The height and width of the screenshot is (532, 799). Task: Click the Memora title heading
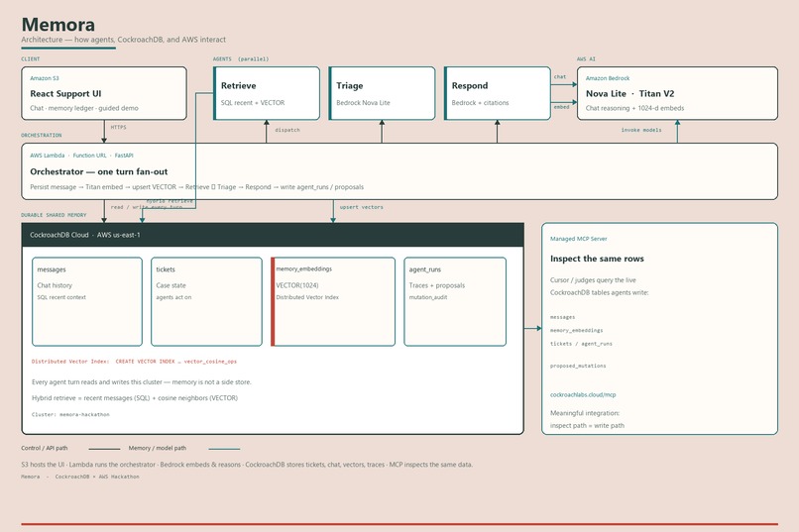58,25
